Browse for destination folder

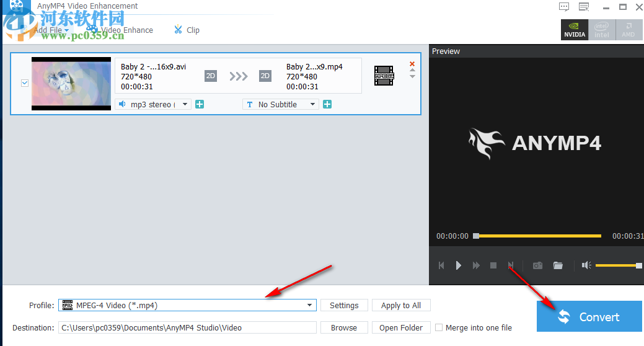click(344, 327)
